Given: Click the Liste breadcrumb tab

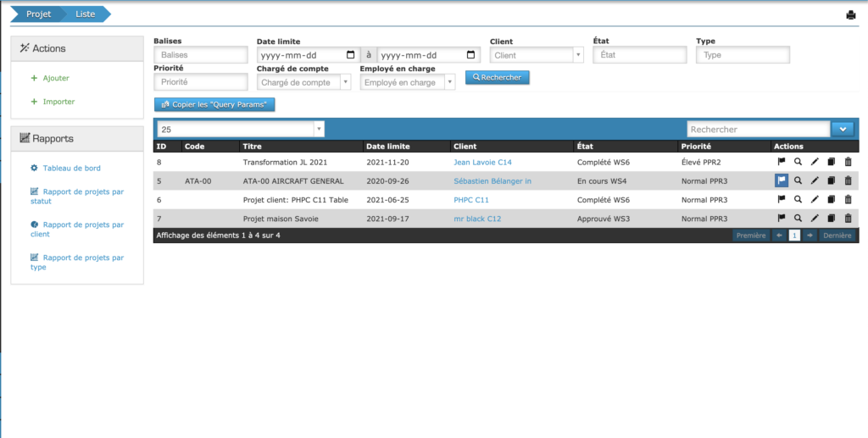Looking at the screenshot, I should click(x=86, y=14).
